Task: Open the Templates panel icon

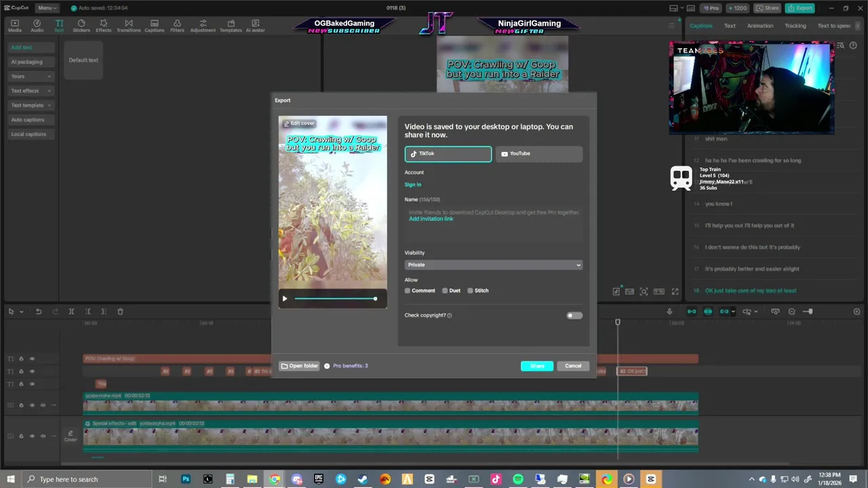Action: 231,26
